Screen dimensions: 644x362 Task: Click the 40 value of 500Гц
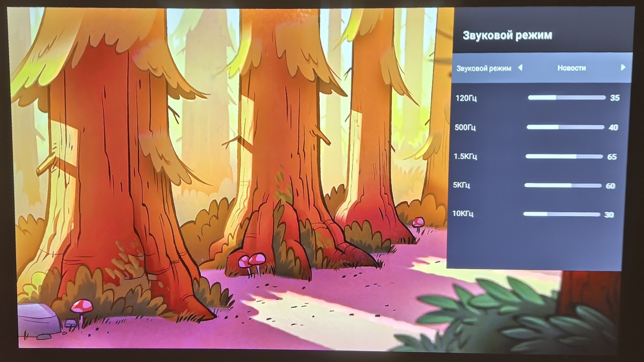click(613, 128)
